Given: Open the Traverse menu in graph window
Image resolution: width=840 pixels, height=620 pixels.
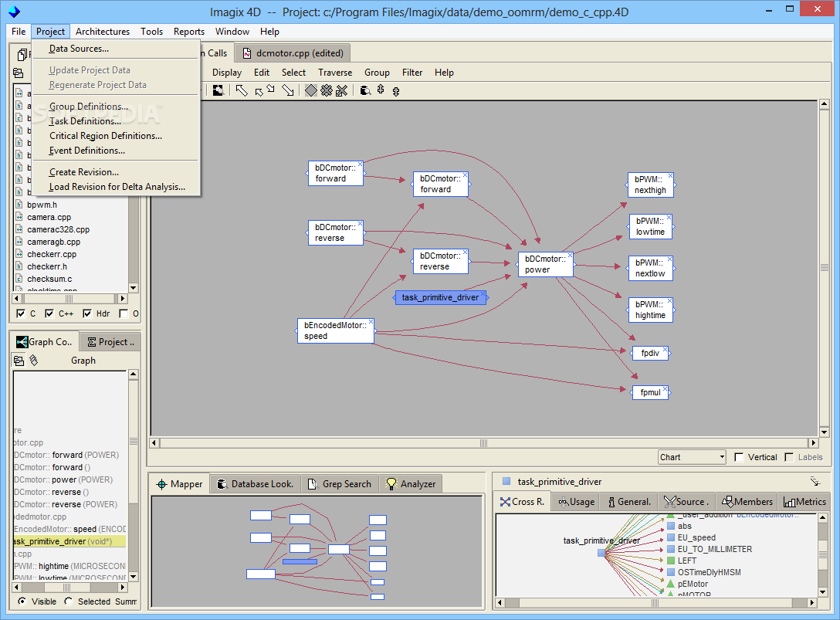Looking at the screenshot, I should coord(335,73).
